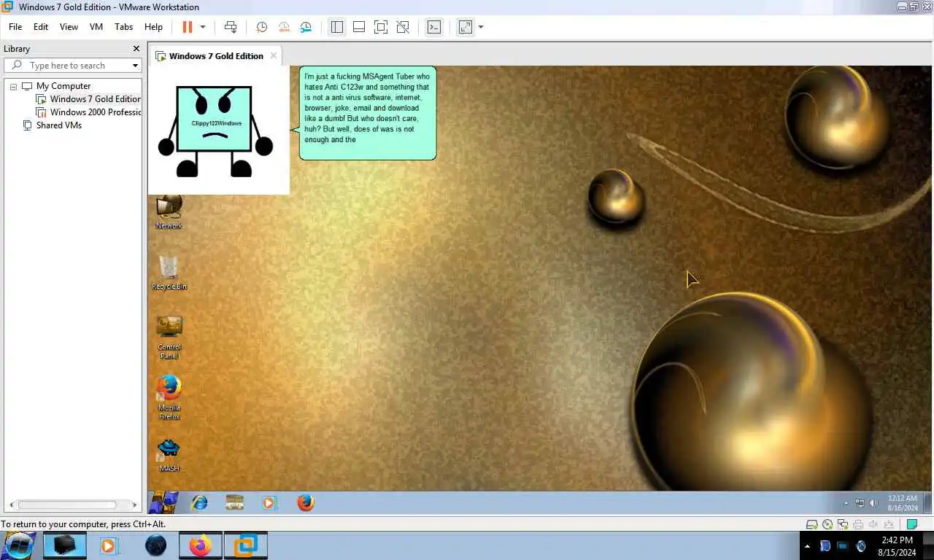Launch Firefox from the guest taskbar
The image size is (934, 560).
point(306,502)
